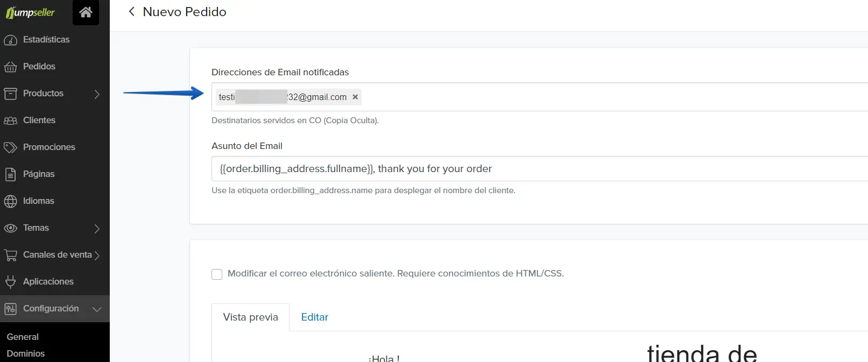Open the Dominios settings link
Screen dimensions: 868x362
(26, 353)
